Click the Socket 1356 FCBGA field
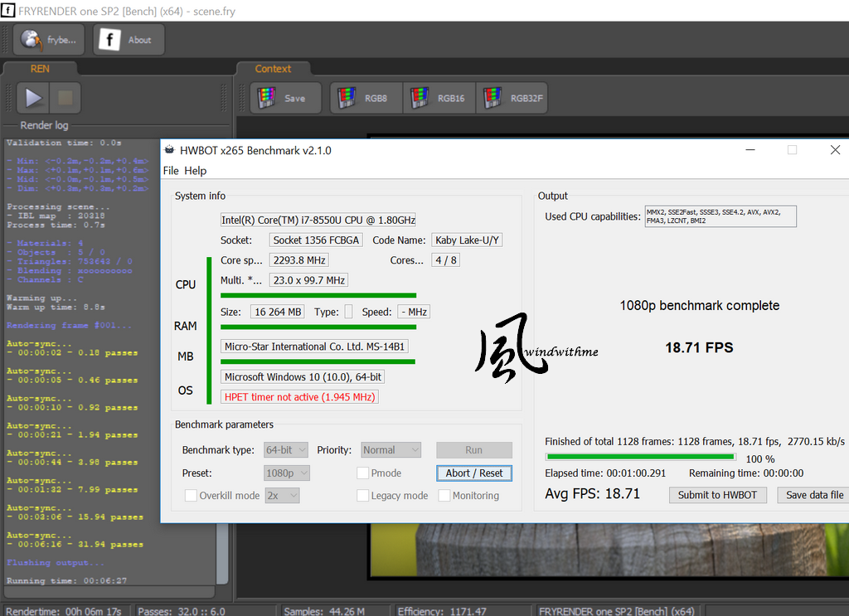The height and width of the screenshot is (616, 849). (316, 240)
